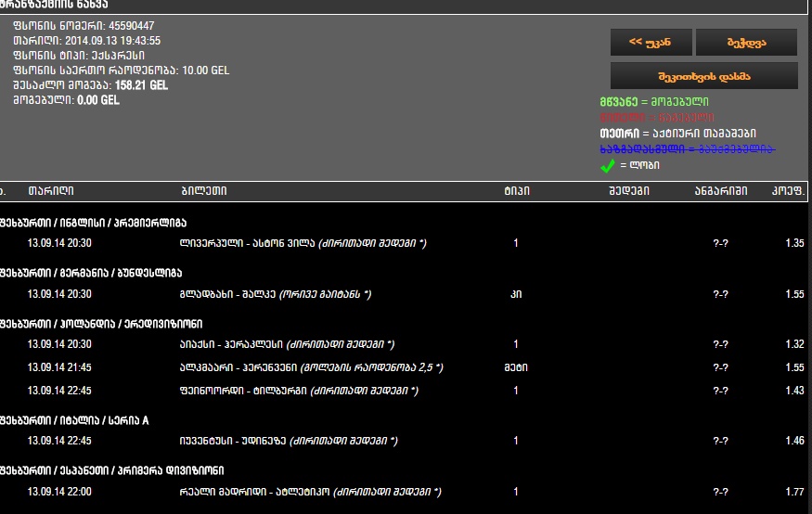Click the 1.77 odds value
This screenshot has width=812, height=514.
click(794, 492)
